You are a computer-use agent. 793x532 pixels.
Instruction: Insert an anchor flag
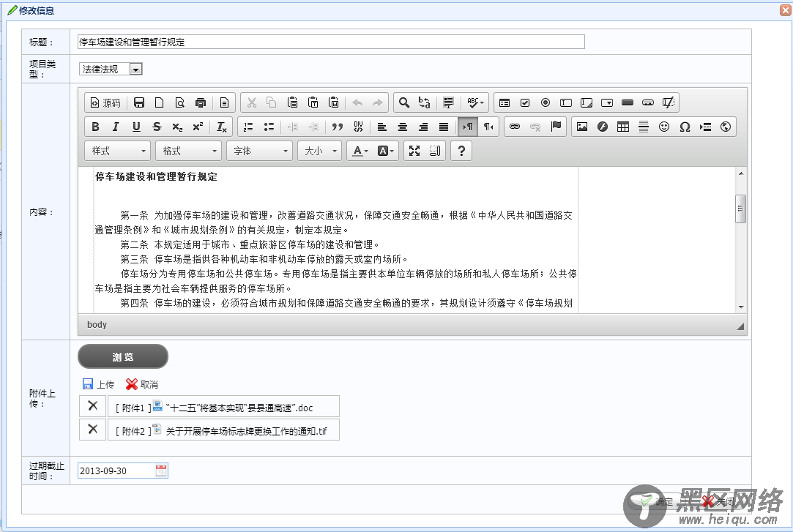tap(556, 127)
